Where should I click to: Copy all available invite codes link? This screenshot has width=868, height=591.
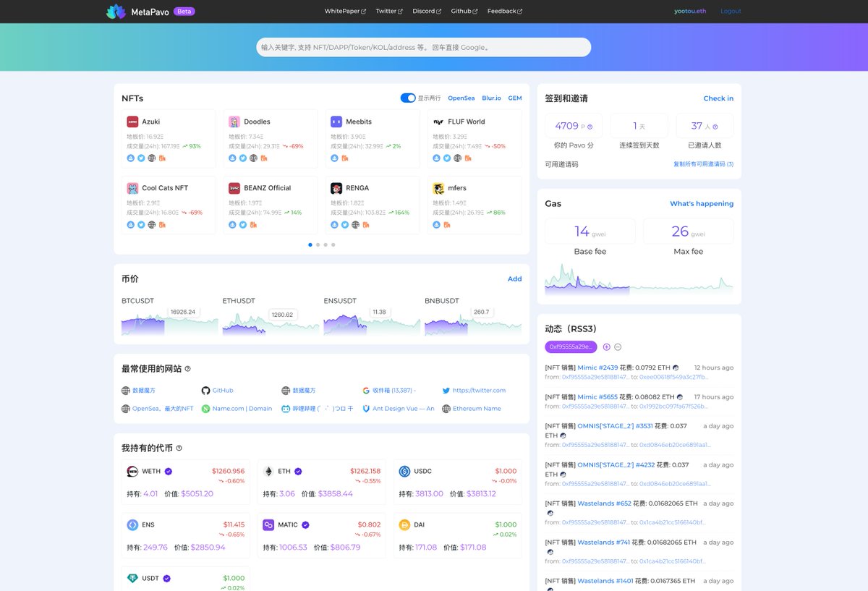(x=703, y=164)
